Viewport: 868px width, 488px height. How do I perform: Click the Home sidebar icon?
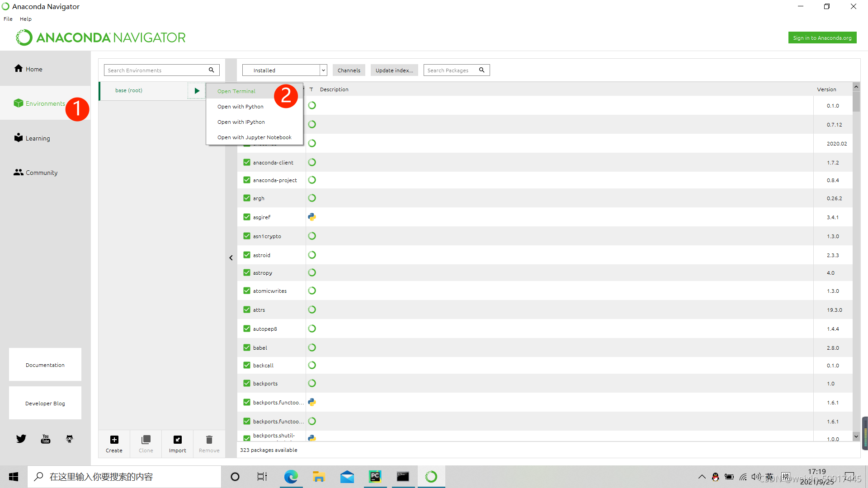pyautogui.click(x=19, y=68)
